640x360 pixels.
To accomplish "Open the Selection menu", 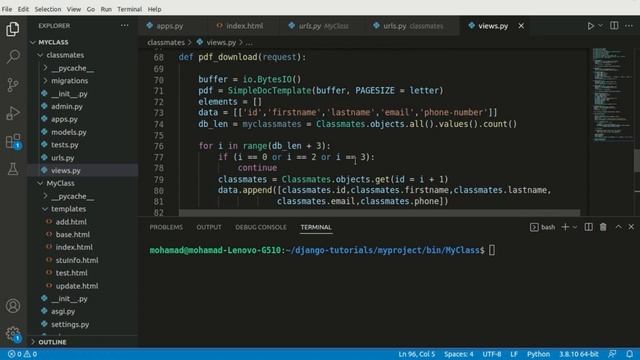I will coord(48,9).
